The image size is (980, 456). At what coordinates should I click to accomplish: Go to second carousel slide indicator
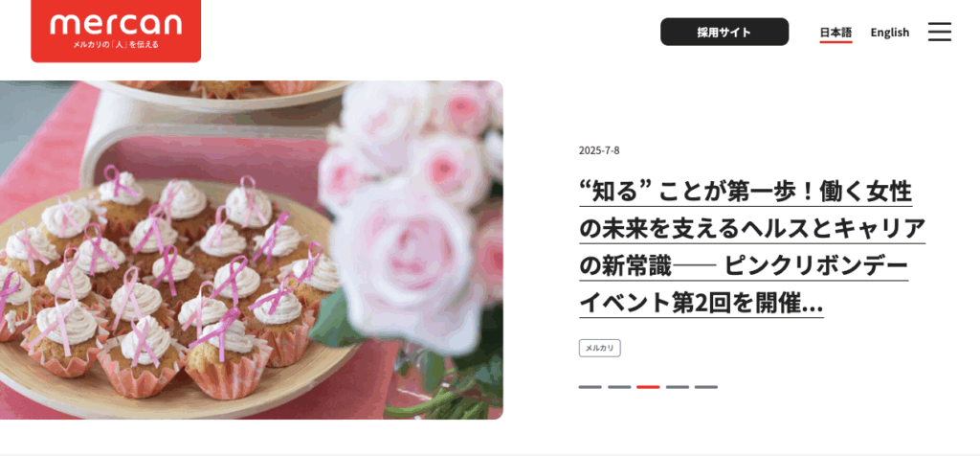point(619,387)
